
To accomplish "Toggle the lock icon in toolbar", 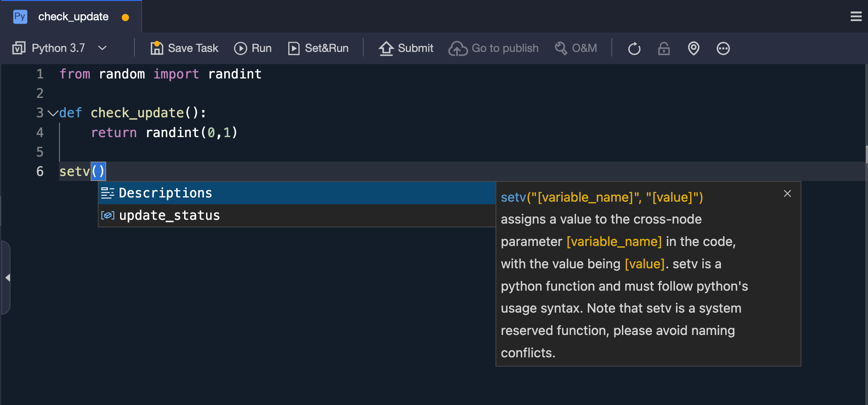I will [664, 49].
